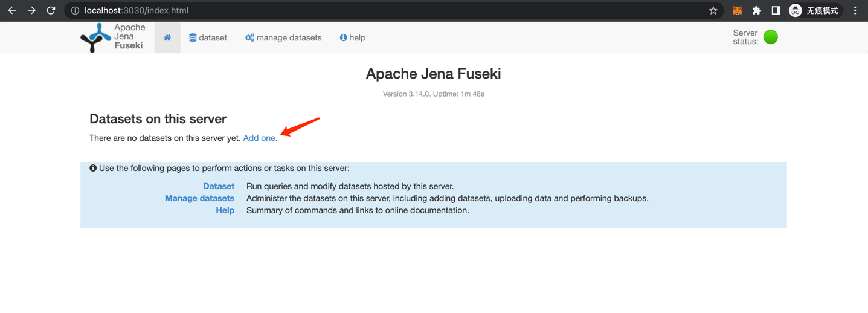Open the dataset tab
Viewport: 868px width, 313px height.
208,37
